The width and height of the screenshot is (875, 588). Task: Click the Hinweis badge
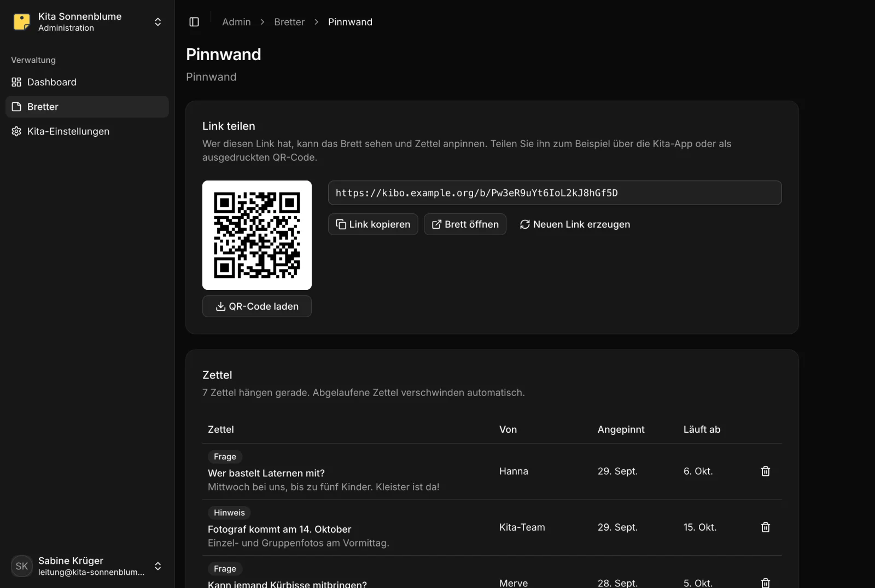(229, 513)
